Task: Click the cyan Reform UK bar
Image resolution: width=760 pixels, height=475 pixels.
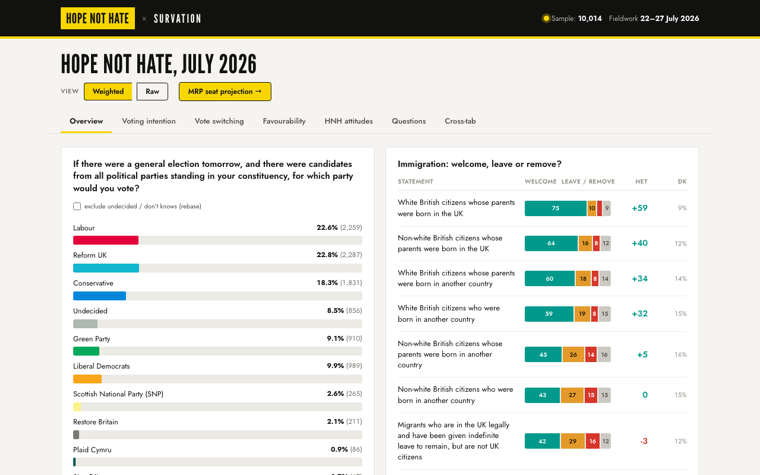Action: 106,268
